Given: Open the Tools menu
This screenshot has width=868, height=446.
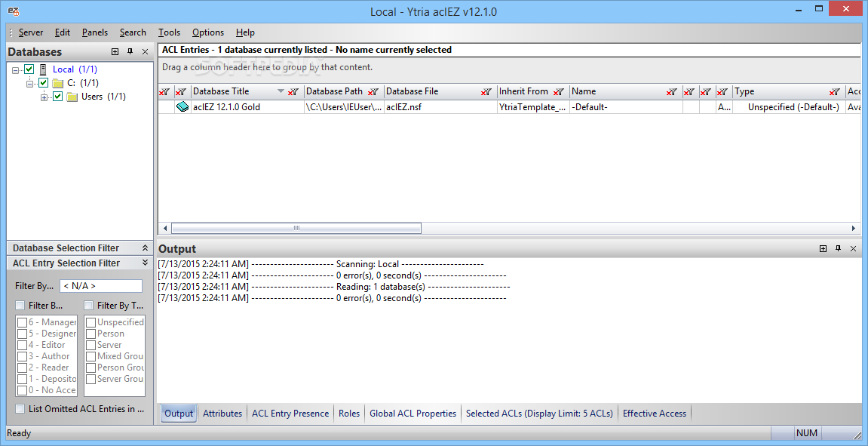Looking at the screenshot, I should point(170,32).
